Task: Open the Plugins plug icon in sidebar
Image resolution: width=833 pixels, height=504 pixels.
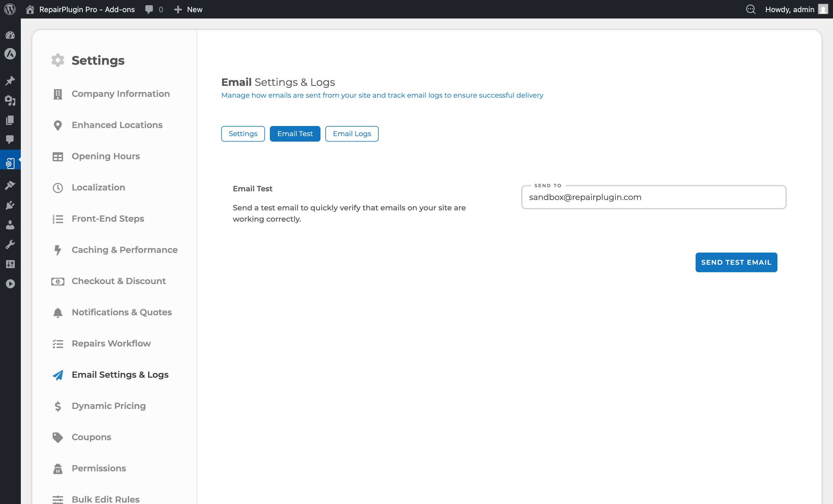Action: click(10, 205)
